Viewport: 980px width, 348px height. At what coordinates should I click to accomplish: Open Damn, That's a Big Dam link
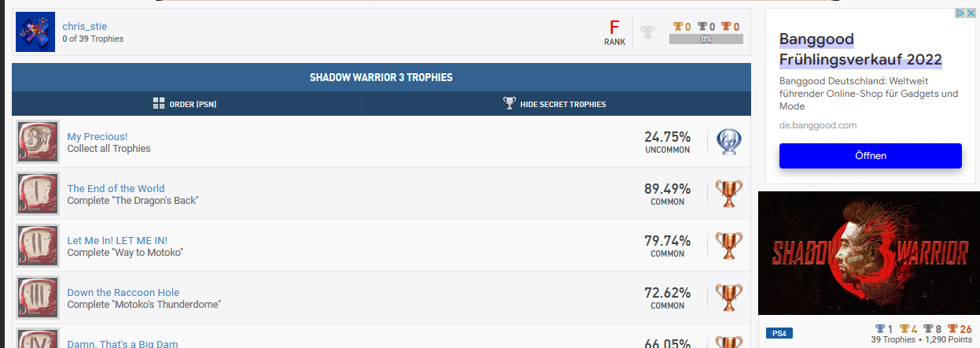click(123, 343)
